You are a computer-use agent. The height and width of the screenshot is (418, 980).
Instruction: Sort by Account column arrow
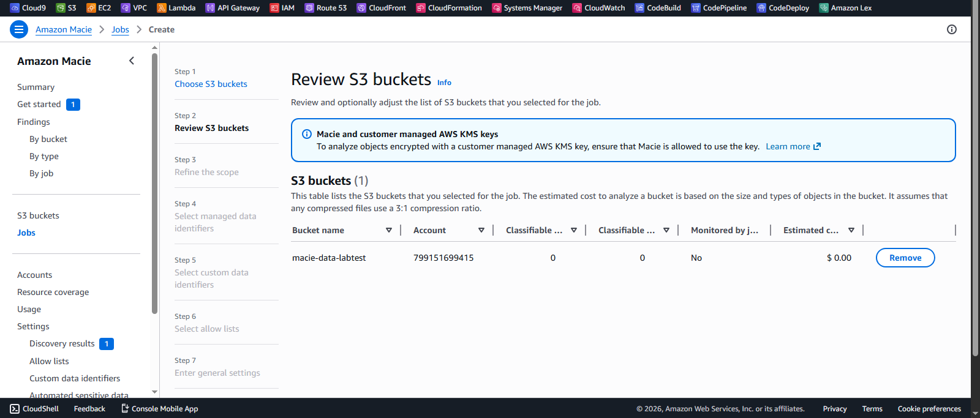click(481, 230)
